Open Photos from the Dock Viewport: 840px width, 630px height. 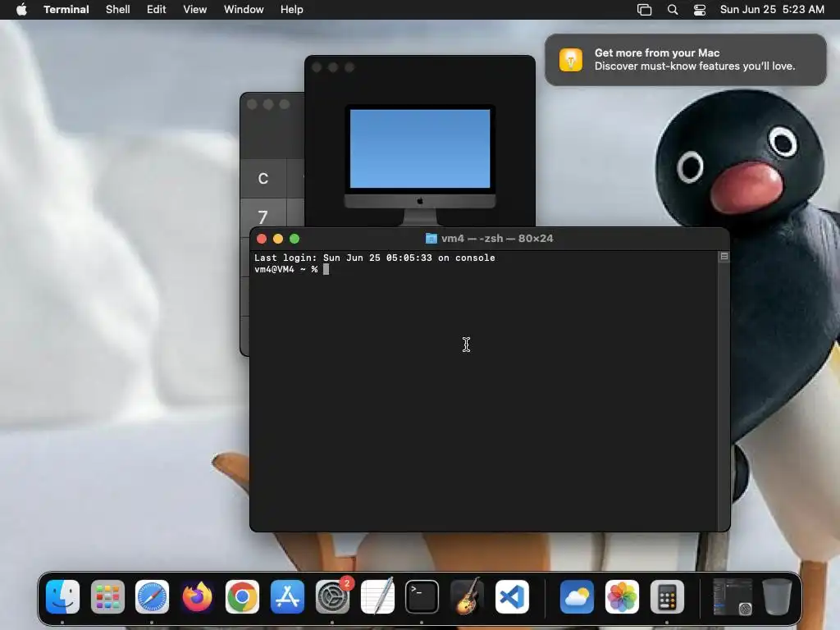click(622, 597)
